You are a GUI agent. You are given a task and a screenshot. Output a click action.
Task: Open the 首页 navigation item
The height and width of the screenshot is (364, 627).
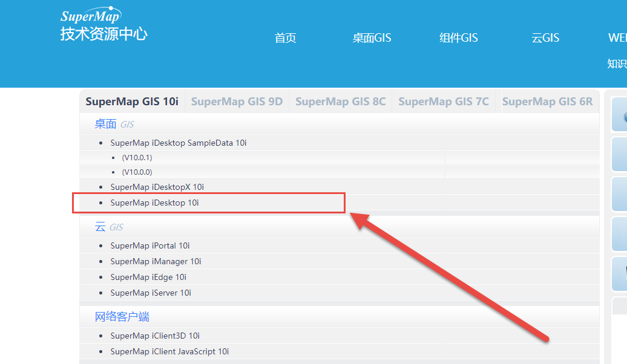tap(285, 38)
